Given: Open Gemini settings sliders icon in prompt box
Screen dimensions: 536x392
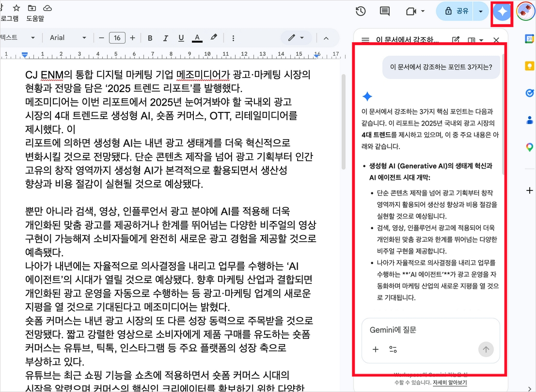Looking at the screenshot, I should point(393,349).
